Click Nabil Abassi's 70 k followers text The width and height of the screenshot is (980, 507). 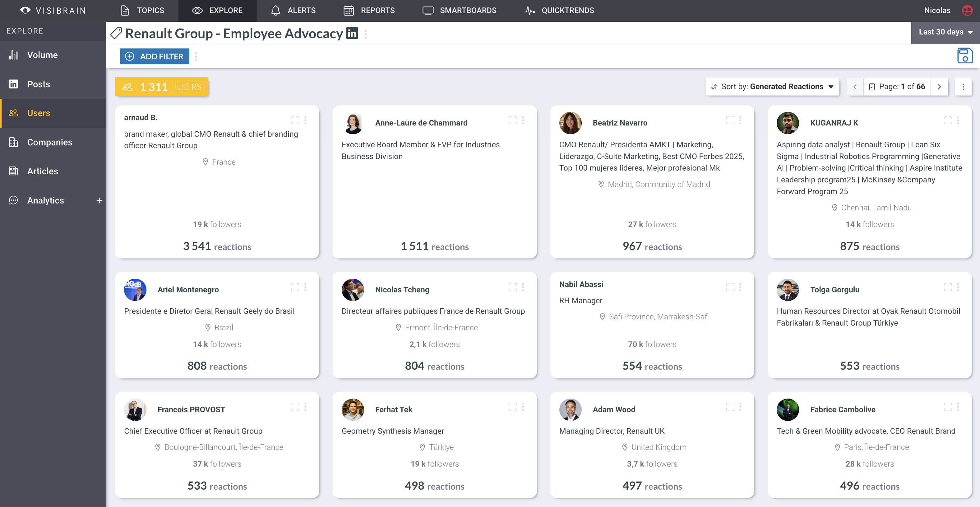click(652, 344)
